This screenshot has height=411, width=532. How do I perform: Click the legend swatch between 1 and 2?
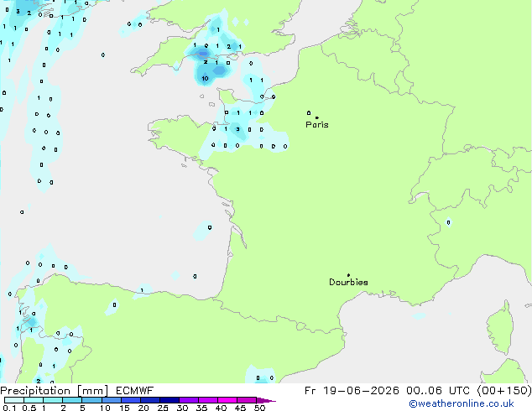pos(53,400)
